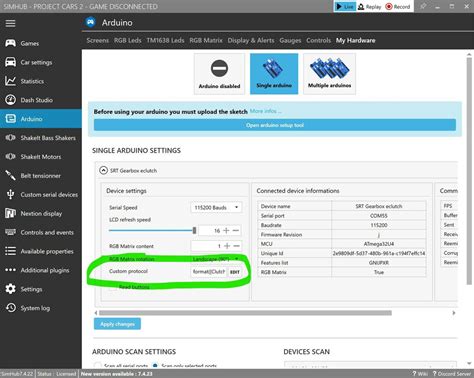Screen dimensions: 474x378
Task: Click Wiki link in status bar
Action: tap(420, 374)
